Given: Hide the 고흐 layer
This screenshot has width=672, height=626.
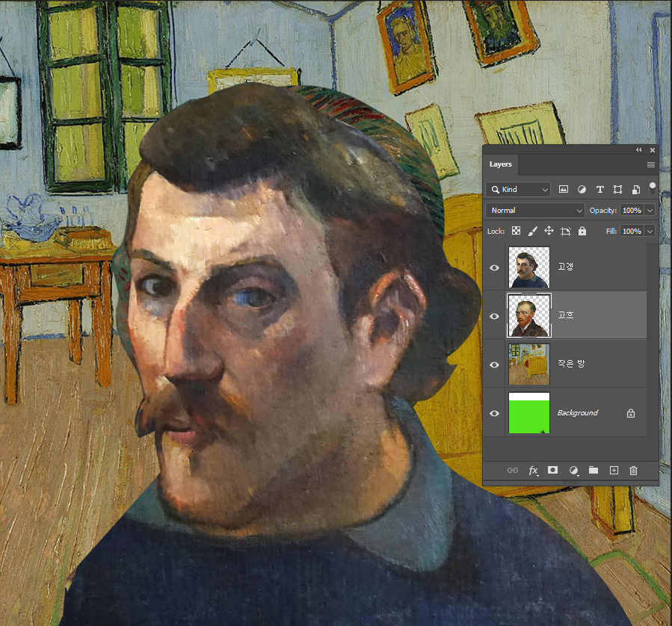Looking at the screenshot, I should pos(494,316).
